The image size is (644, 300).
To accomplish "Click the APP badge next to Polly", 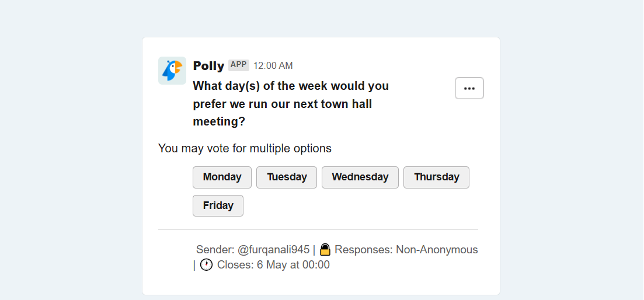I will pos(239,65).
